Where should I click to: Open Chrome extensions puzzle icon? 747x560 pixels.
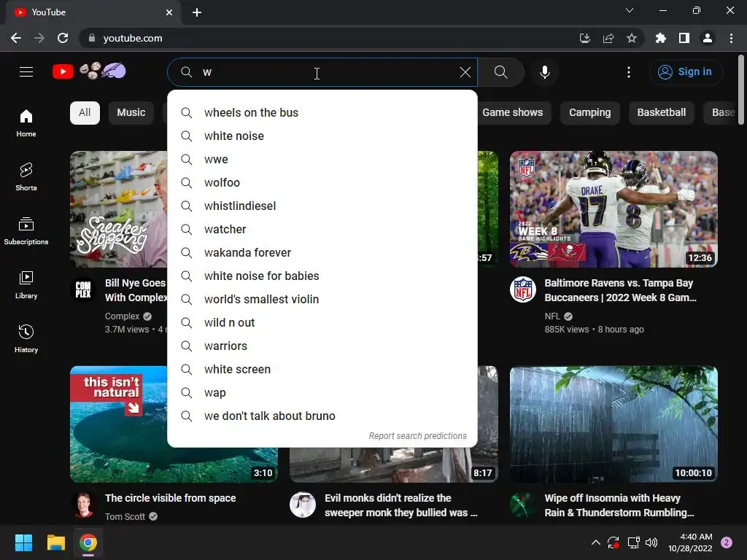[661, 38]
